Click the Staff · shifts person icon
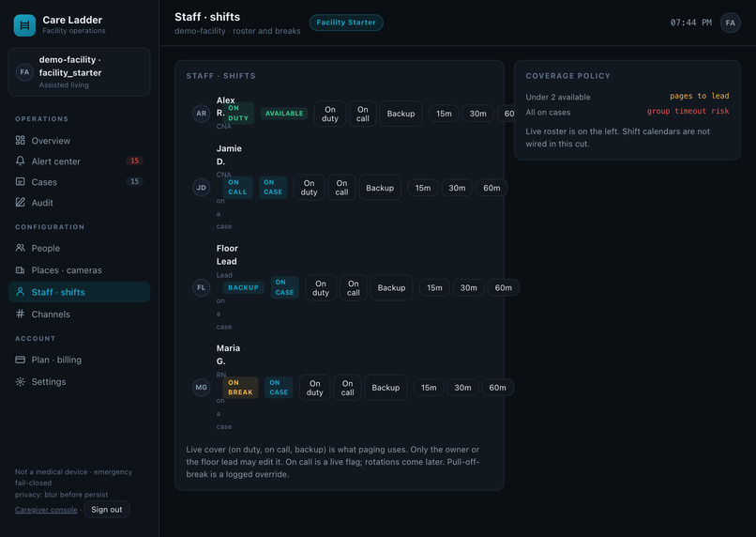 (x=21, y=292)
